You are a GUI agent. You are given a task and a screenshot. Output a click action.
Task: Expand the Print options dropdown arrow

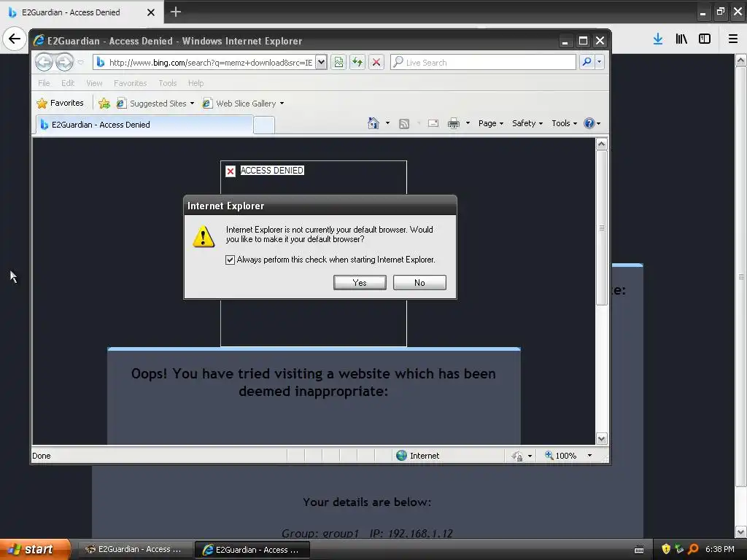(468, 123)
